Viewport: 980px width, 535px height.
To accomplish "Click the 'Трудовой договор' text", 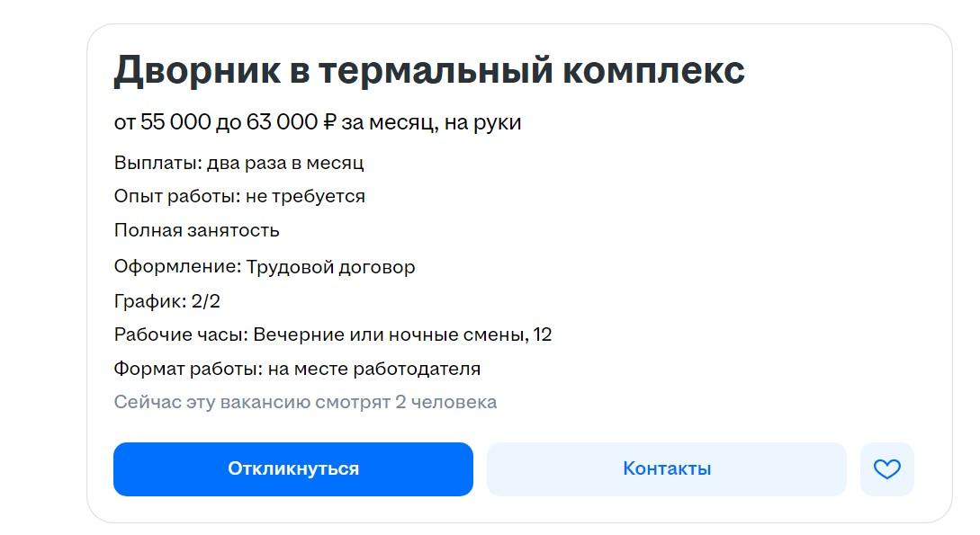I will point(329,267).
